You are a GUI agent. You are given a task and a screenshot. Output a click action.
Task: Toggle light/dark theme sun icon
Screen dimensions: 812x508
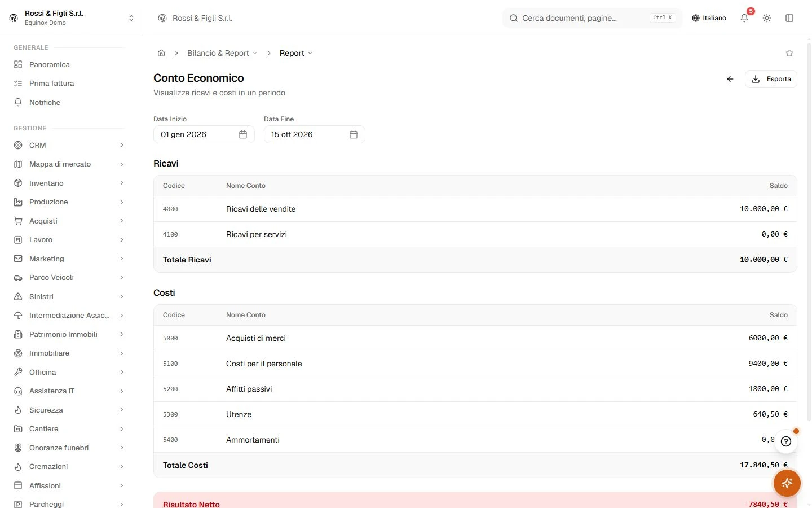coord(767,18)
